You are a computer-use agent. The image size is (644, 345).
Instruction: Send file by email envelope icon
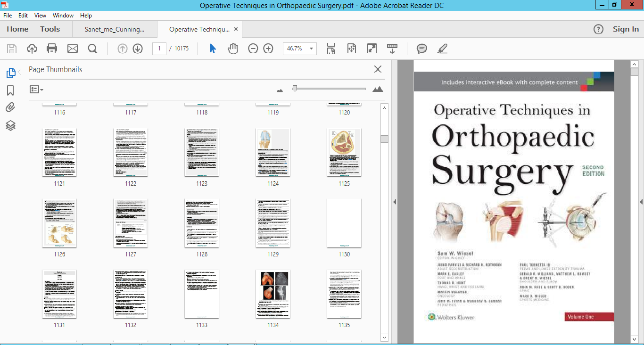coord(72,49)
